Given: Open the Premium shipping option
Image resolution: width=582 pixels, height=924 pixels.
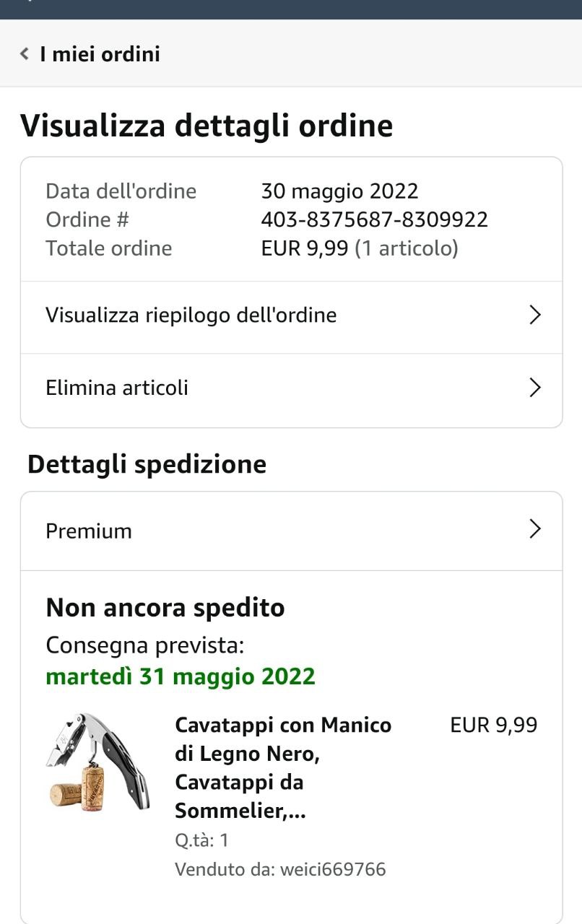Looking at the screenshot, I should [x=291, y=531].
